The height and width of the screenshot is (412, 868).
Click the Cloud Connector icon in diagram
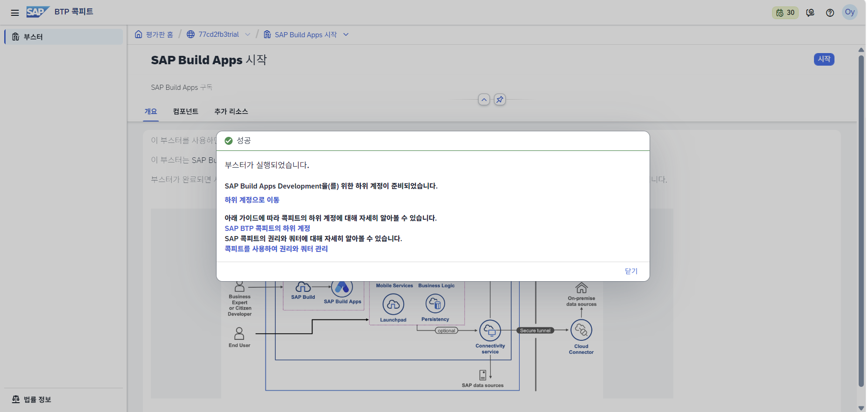[x=581, y=330]
